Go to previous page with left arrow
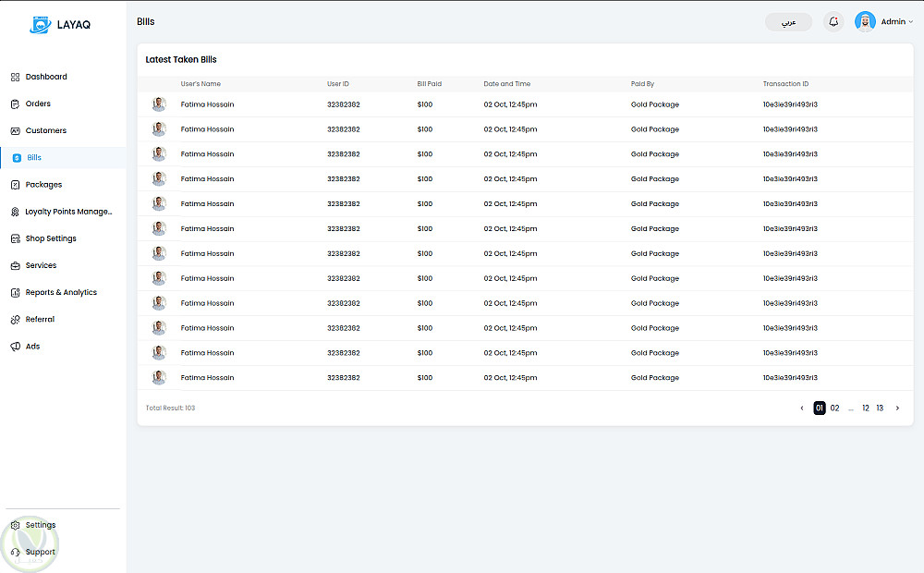924x573 pixels. click(x=801, y=408)
